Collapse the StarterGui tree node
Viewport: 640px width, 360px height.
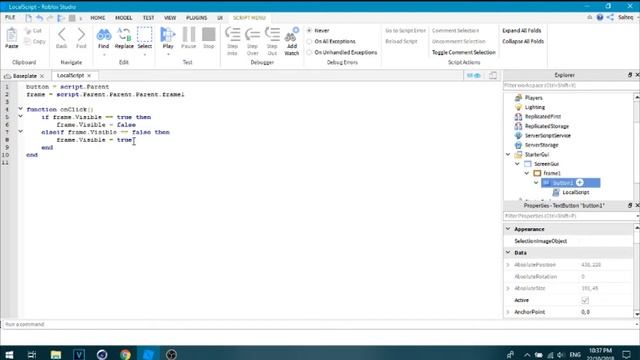point(508,154)
